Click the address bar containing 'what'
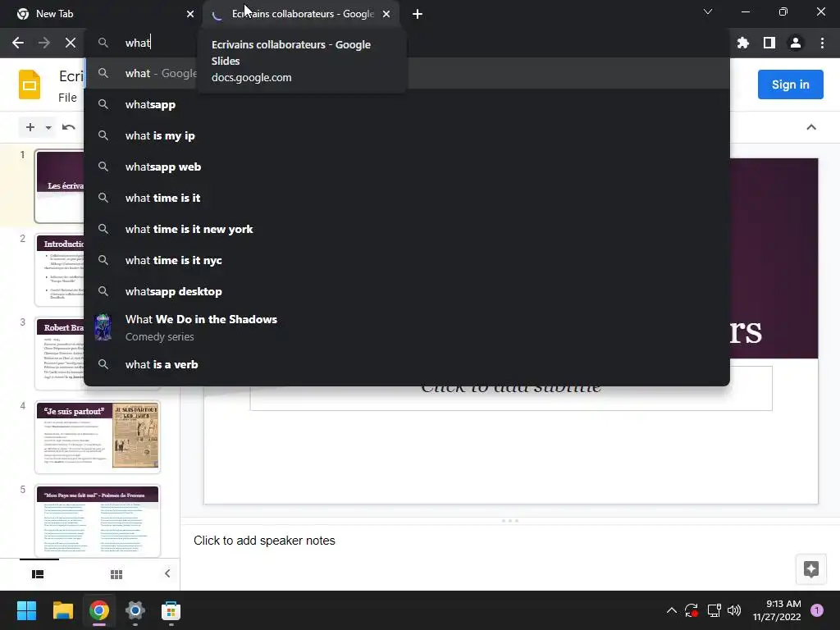Image resolution: width=840 pixels, height=630 pixels. 407,43
